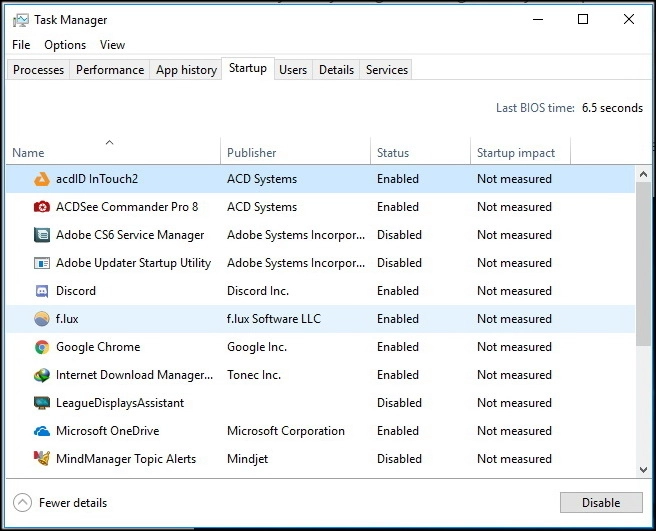This screenshot has width=656, height=531.
Task: Select the LeagueDisplaysAssistant entry name
Action: 120,403
